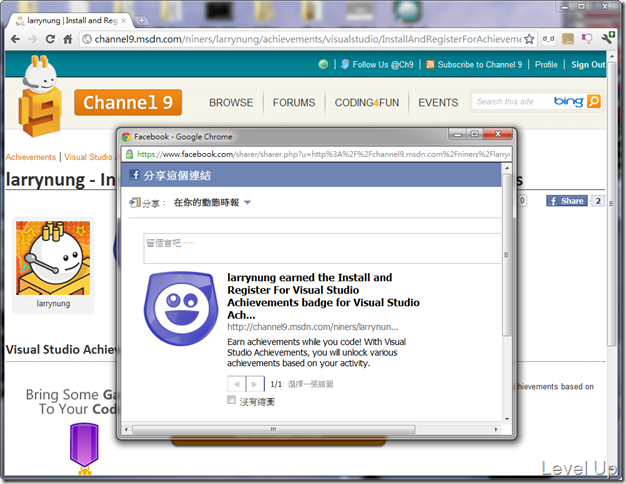Open a new browser tab
This screenshot has width=626, height=484.
tap(141, 20)
